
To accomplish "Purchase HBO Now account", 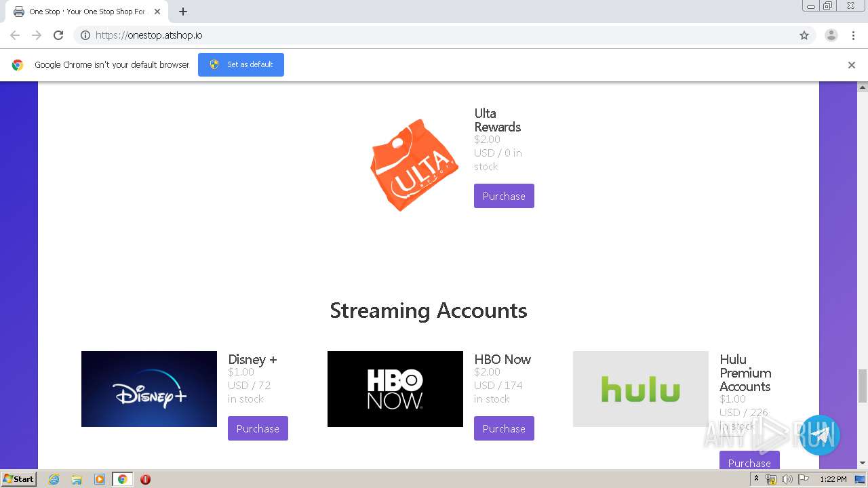I will (504, 428).
